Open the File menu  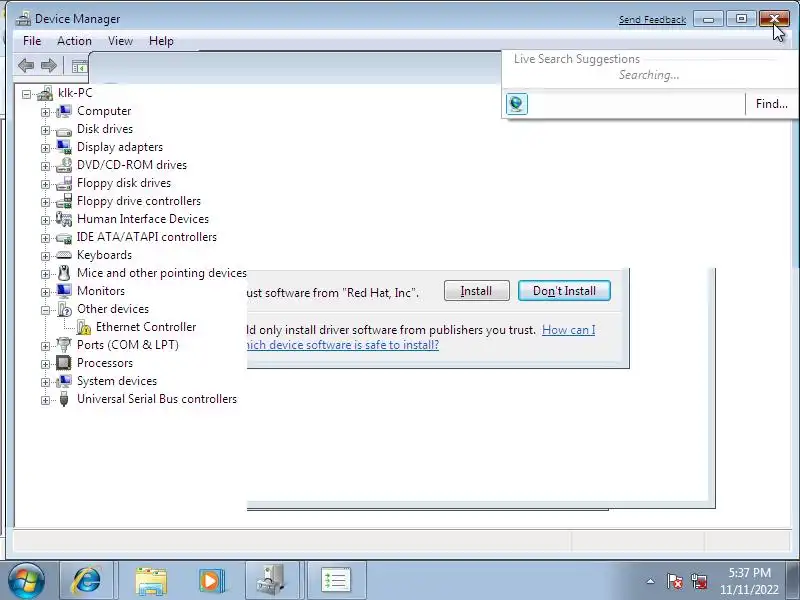(x=32, y=41)
